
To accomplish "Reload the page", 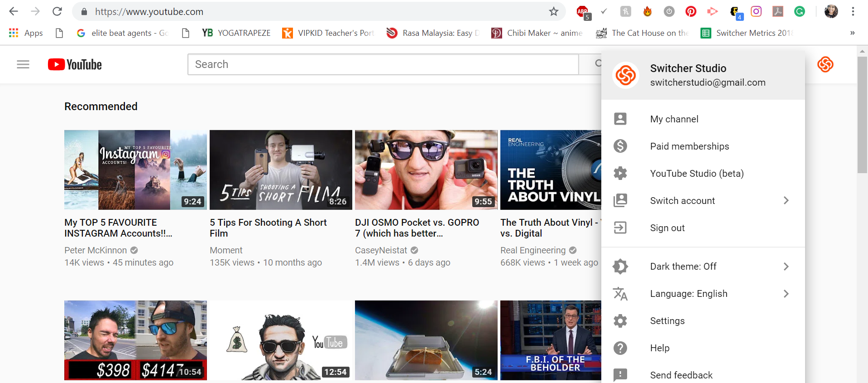I will coord(57,12).
